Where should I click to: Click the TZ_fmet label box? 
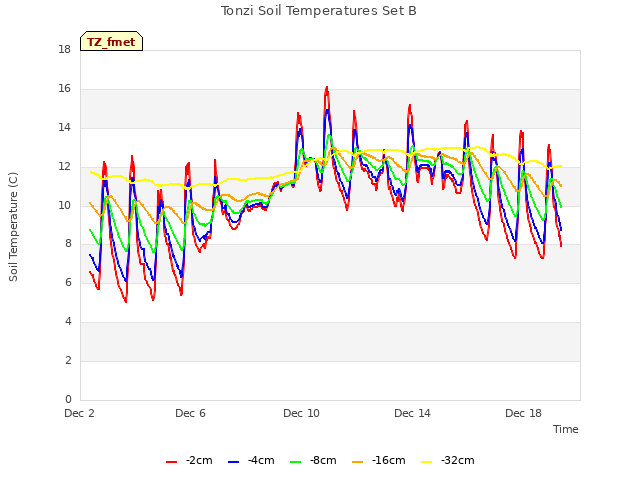tap(111, 41)
